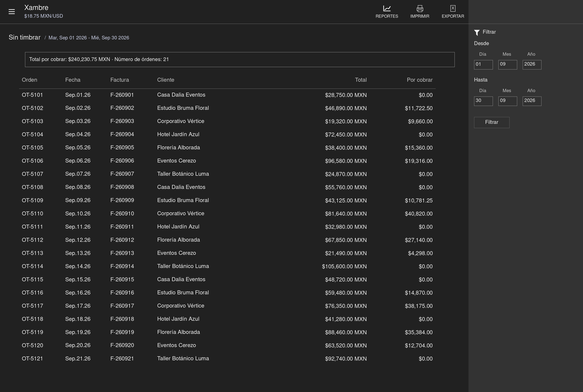Edit the Hasta day field

pyautogui.click(x=483, y=101)
